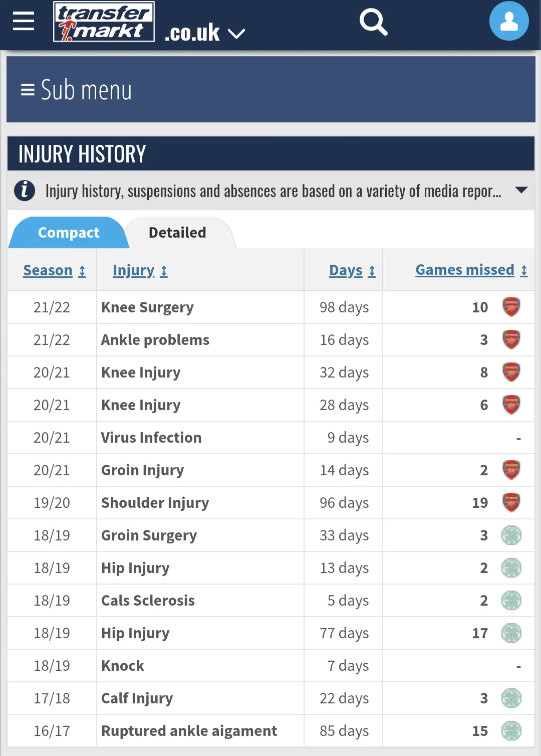Open the user profile avatar
Viewport: 541px width, 756px height.
509,21
